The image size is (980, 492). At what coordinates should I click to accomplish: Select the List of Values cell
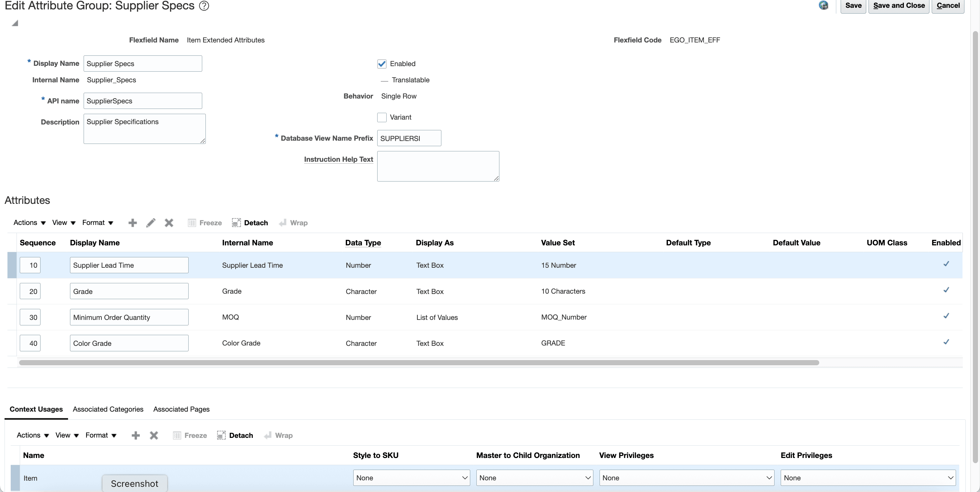[x=437, y=317]
